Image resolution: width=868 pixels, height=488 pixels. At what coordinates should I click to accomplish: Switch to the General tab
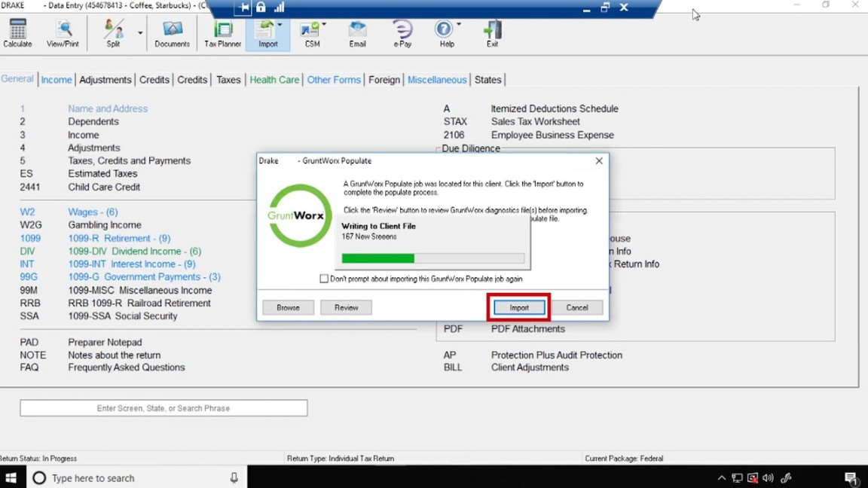[17, 78]
